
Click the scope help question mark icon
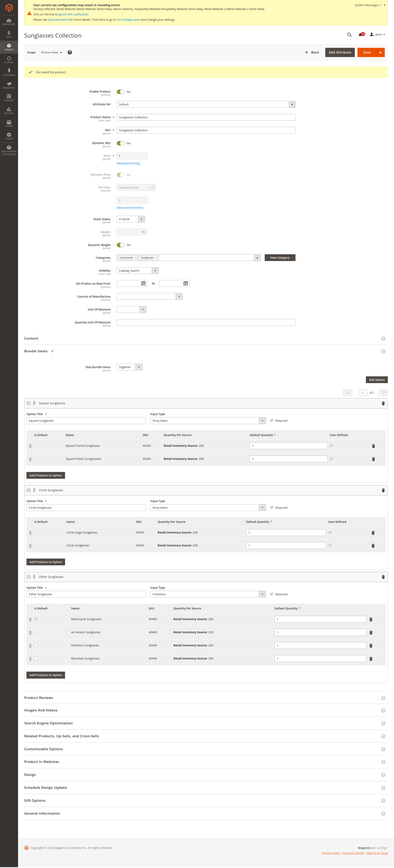[x=70, y=53]
